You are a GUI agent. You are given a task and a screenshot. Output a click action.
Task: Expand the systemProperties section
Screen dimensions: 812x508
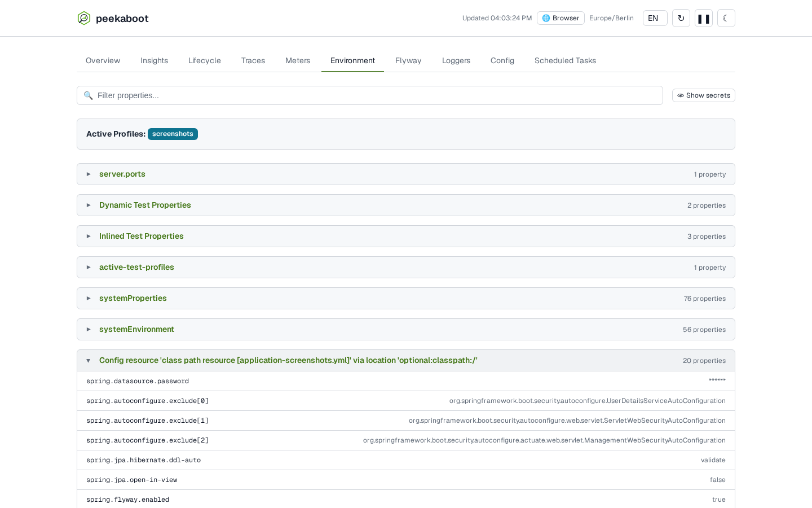(406, 298)
